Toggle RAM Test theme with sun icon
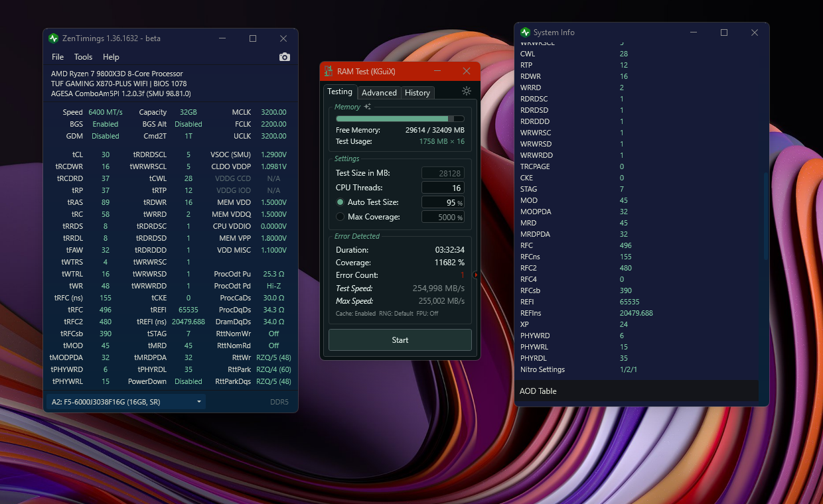This screenshot has height=504, width=823. [x=467, y=92]
